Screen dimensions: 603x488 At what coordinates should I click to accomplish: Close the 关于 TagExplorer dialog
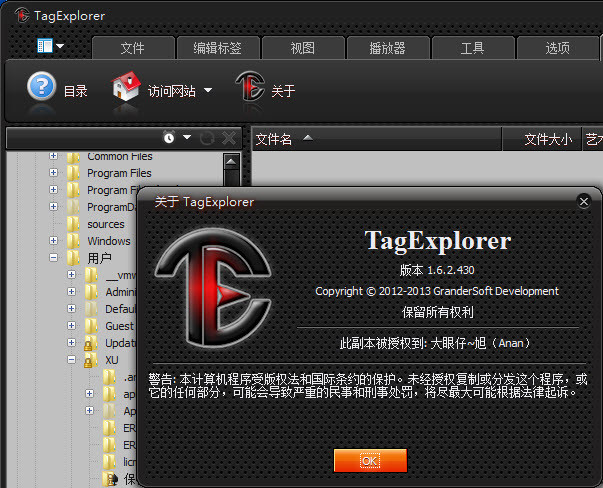pos(584,202)
